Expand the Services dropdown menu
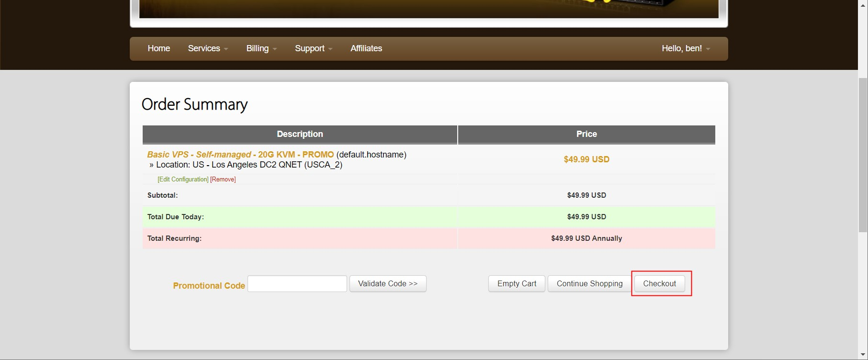This screenshot has height=360, width=868. pos(208,48)
